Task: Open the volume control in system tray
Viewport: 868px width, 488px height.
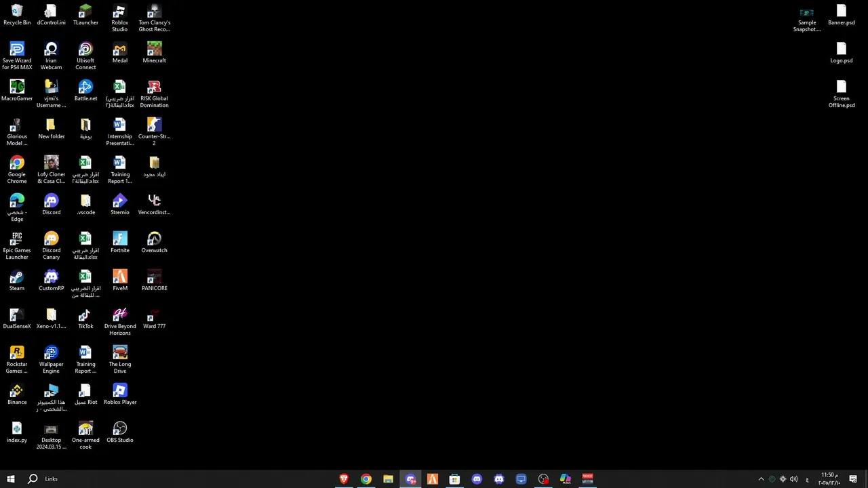Action: pos(793,479)
